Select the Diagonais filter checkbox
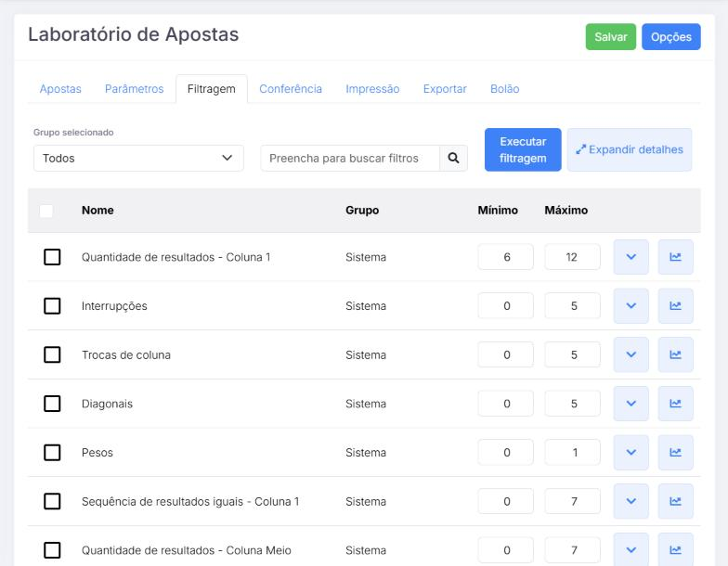The width and height of the screenshot is (728, 566). click(x=52, y=404)
